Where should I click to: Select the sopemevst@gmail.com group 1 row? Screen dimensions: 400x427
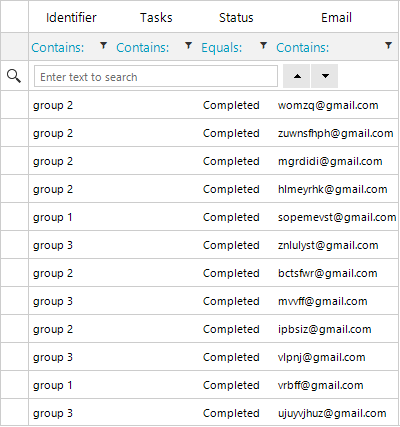213,217
